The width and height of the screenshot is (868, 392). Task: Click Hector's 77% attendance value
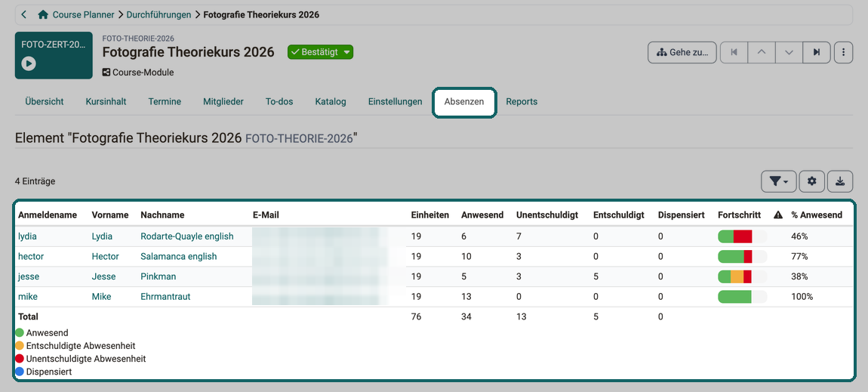799,256
